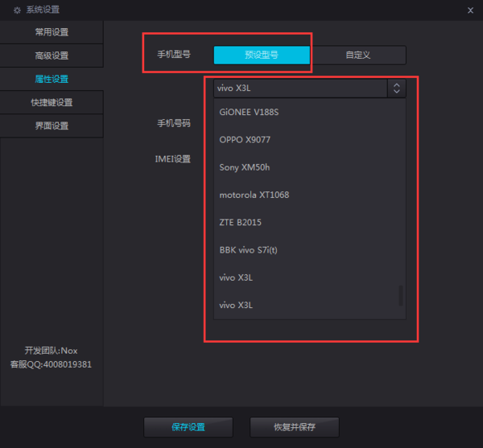Pick OPPO X9077 in the dropdown list
483x448 pixels.
245,140
